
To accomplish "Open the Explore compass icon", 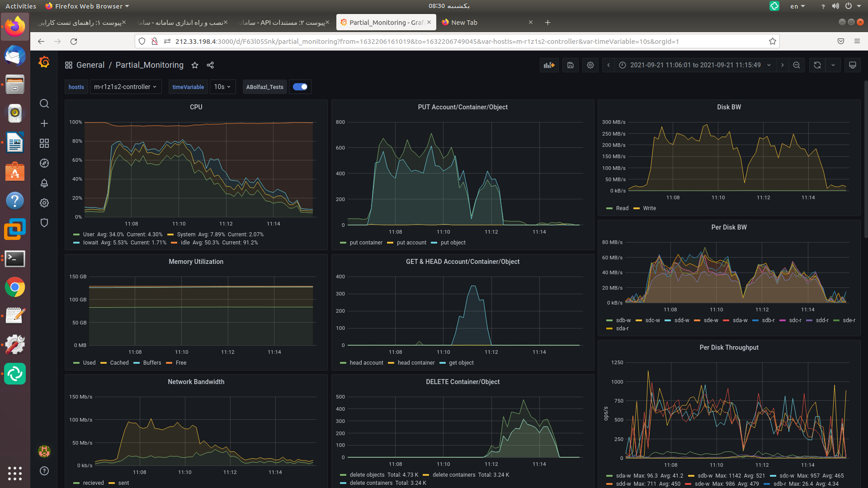I will click(x=44, y=163).
